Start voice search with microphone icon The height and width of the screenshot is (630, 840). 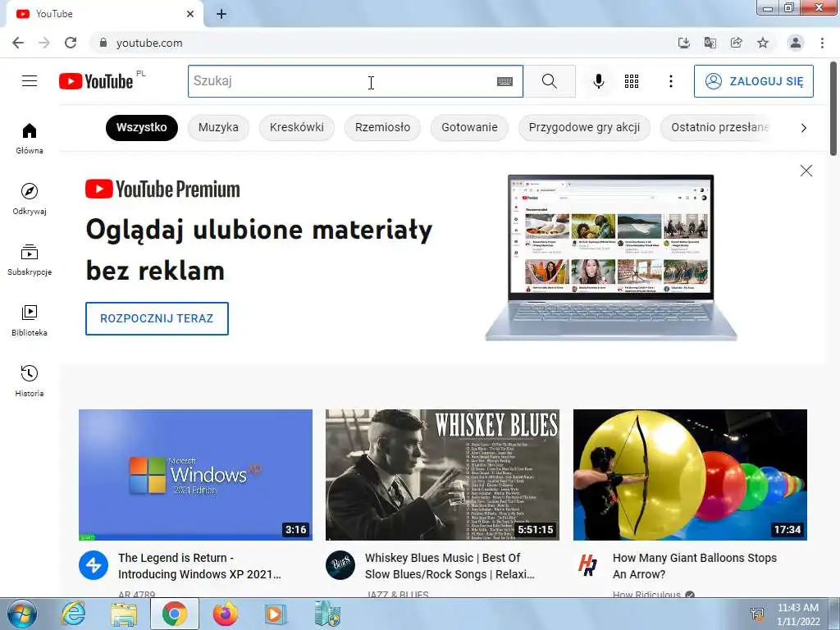pyautogui.click(x=599, y=81)
